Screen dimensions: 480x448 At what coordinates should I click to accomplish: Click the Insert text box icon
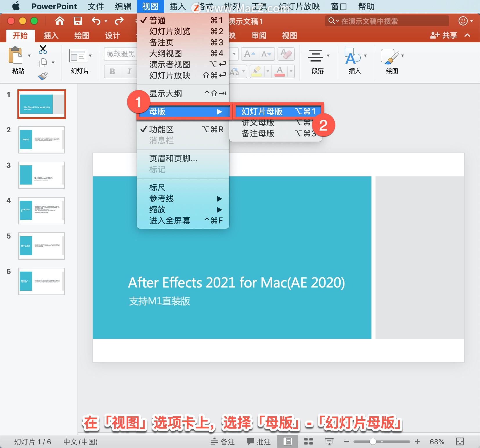click(x=352, y=56)
